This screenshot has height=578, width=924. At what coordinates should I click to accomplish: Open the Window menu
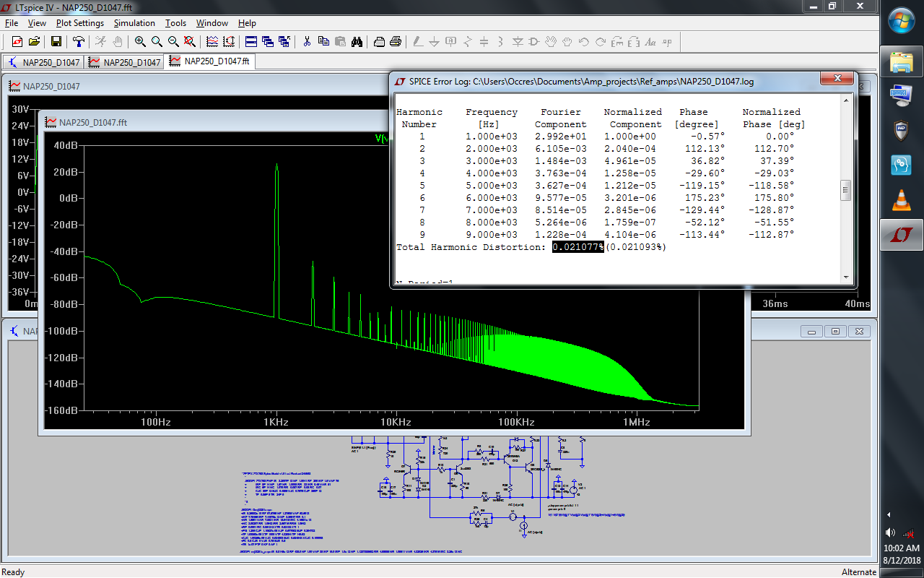(x=212, y=23)
